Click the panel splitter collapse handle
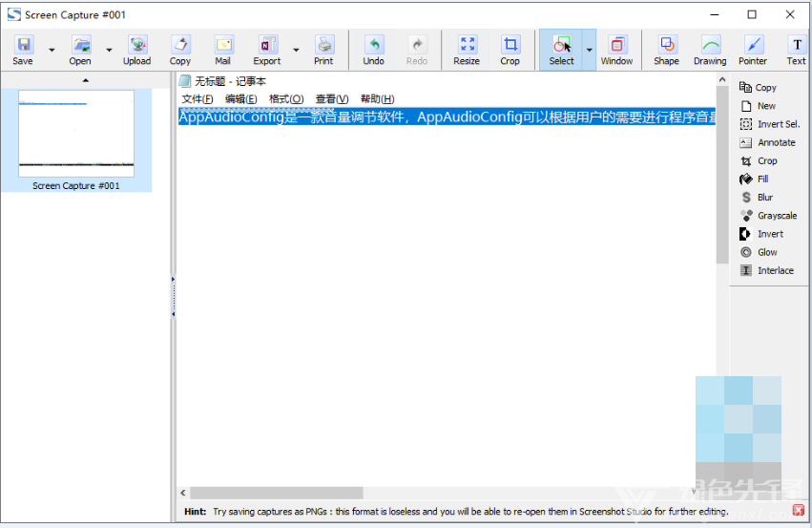Viewport: 812px width, 528px height. point(173,297)
